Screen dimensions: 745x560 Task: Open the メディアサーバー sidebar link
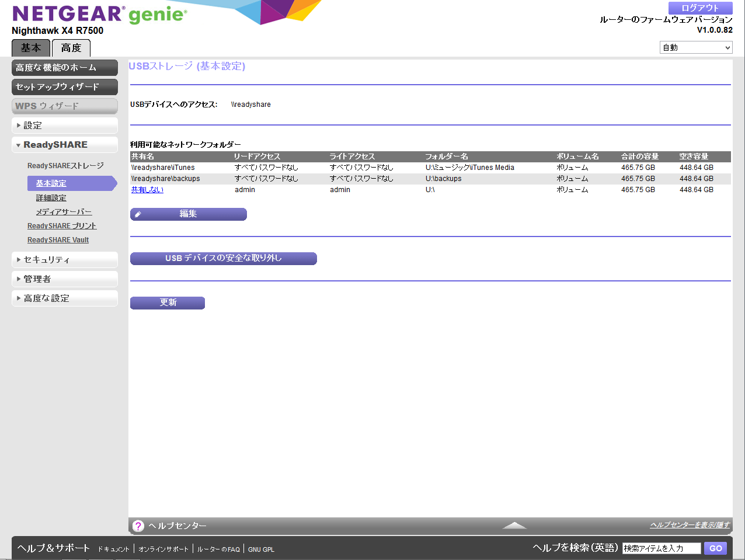64,212
